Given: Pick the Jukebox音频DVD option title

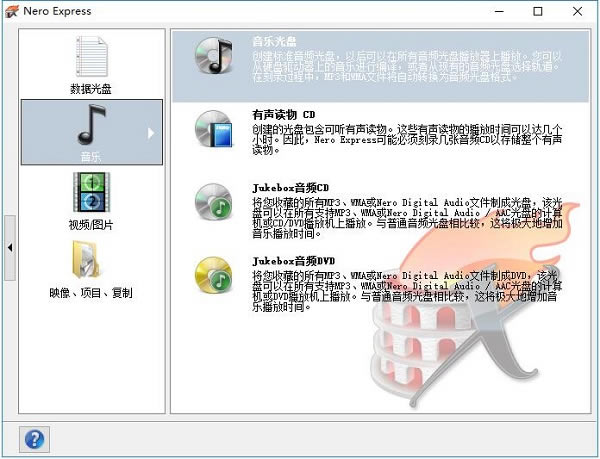Looking at the screenshot, I should [x=293, y=260].
